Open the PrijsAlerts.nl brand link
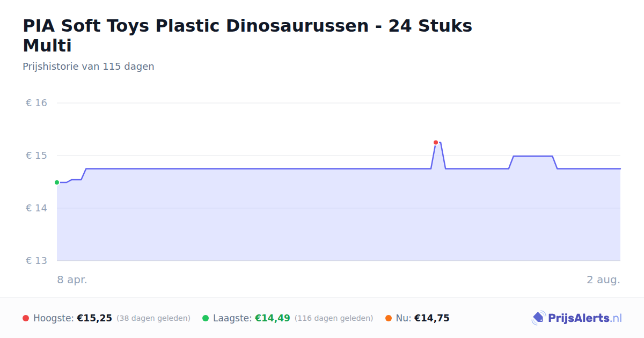 pos(577,318)
